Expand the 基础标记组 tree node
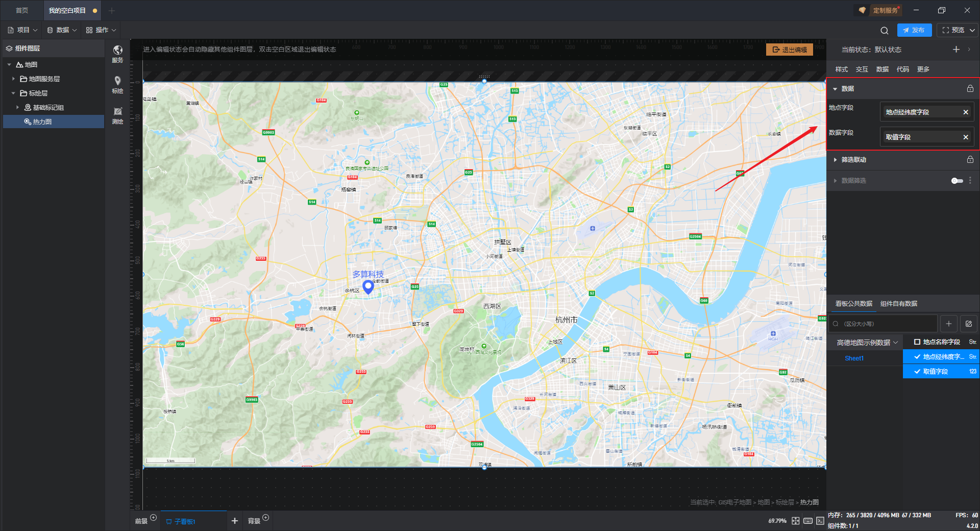The height and width of the screenshot is (531, 980). click(x=17, y=107)
